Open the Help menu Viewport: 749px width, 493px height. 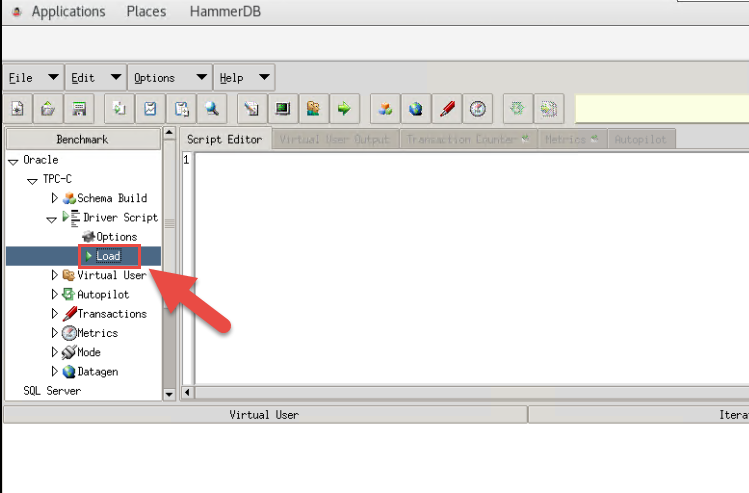pyautogui.click(x=244, y=77)
